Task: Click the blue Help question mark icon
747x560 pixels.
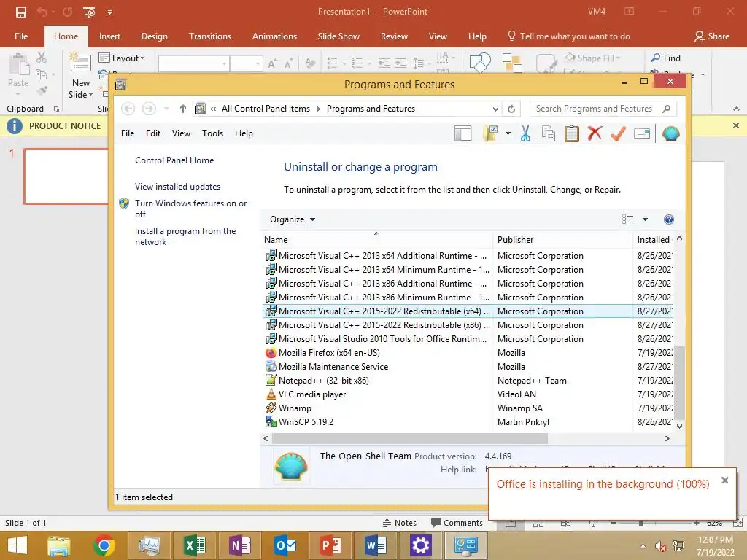Action: (x=669, y=219)
